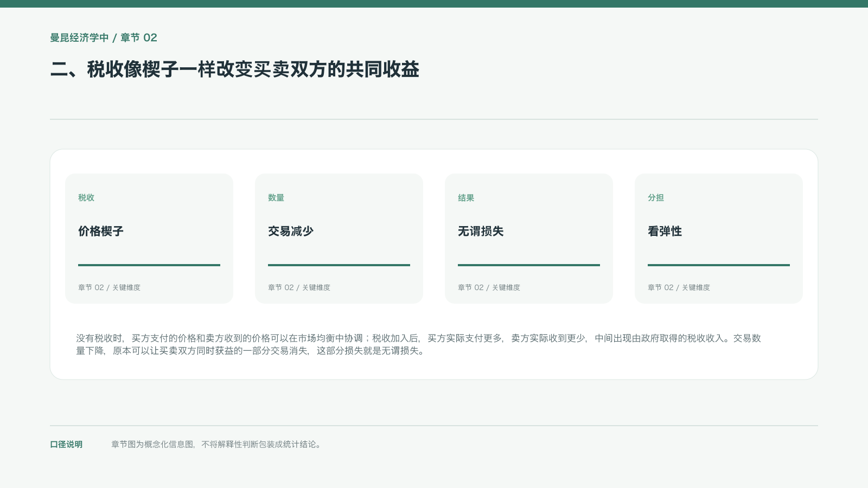
Task: Select the '价格楔子' card heading
Action: 101,231
